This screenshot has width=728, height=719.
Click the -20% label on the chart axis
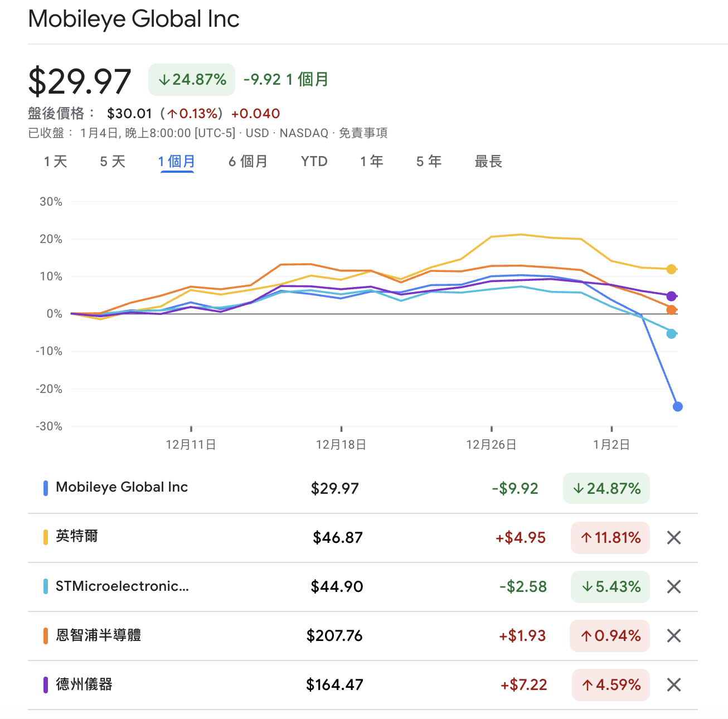pyautogui.click(x=49, y=389)
